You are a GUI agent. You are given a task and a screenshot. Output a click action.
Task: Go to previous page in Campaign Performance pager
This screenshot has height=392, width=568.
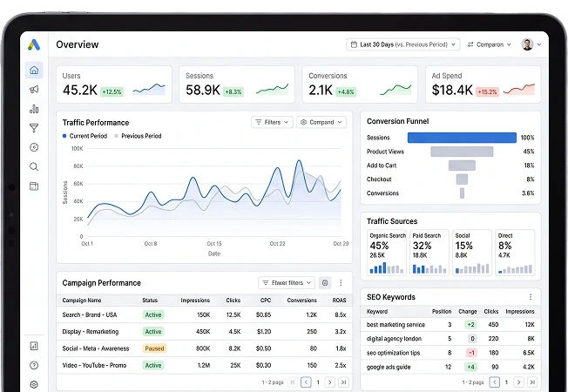[x=306, y=382]
